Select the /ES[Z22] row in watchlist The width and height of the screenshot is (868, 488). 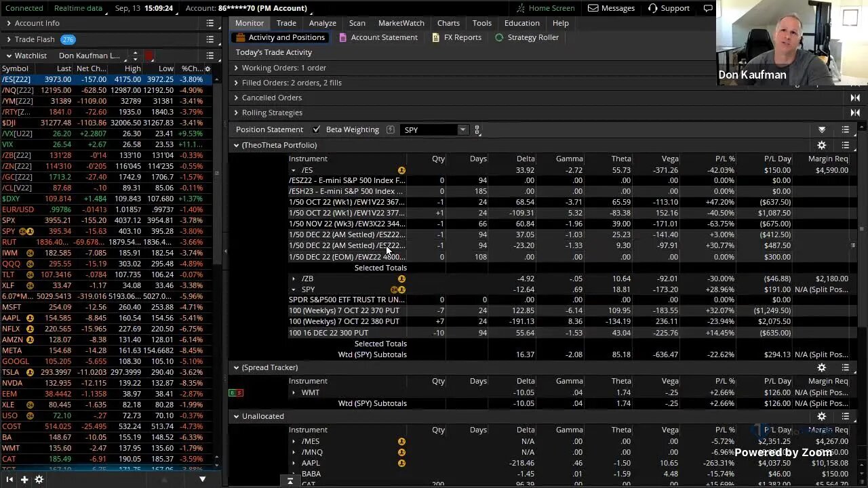[x=107, y=79]
